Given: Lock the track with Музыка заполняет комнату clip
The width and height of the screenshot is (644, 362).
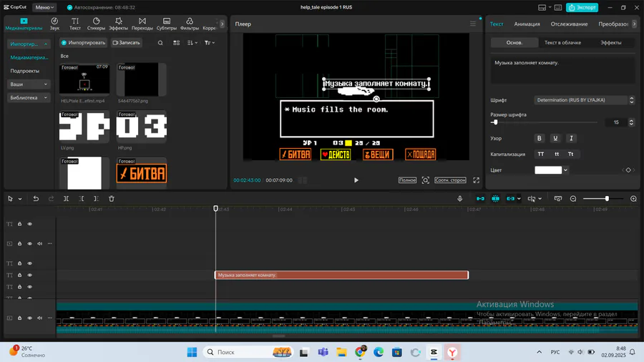Looking at the screenshot, I should (x=19, y=275).
